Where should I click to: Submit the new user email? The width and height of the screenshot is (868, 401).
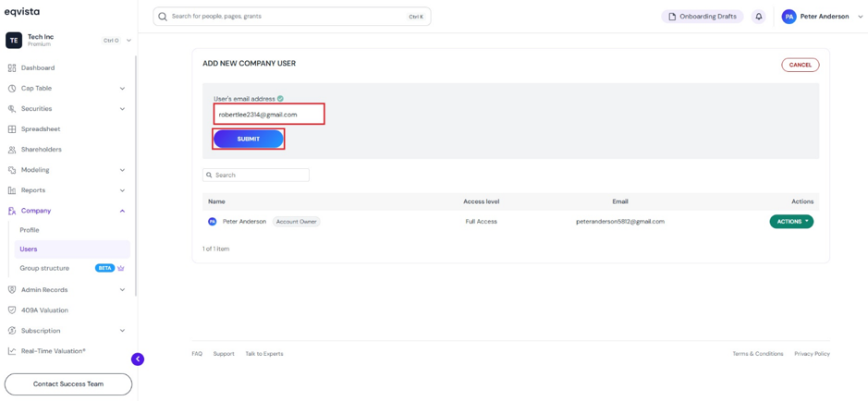[249, 140]
